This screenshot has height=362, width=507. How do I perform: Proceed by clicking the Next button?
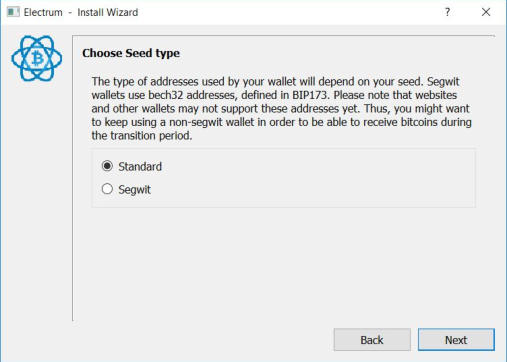coord(456,340)
